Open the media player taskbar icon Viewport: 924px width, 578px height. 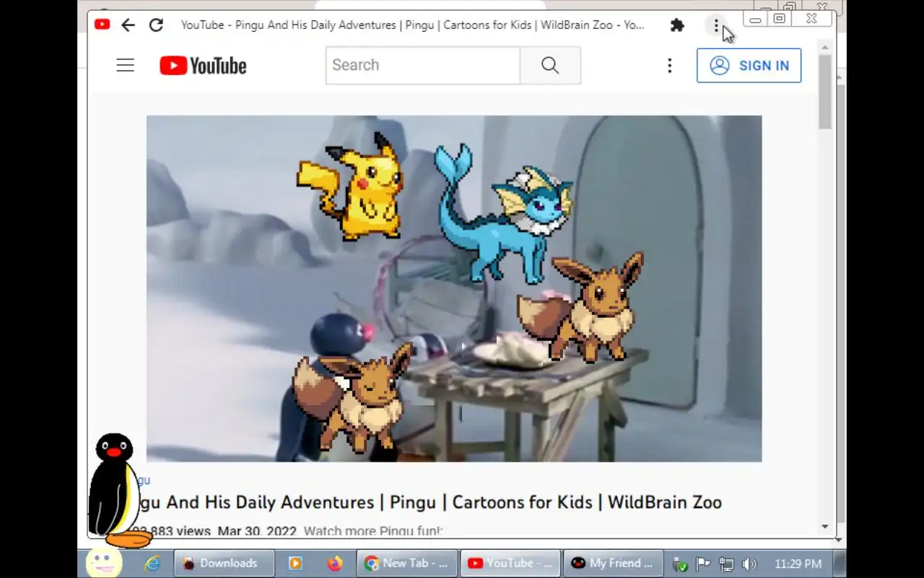[x=295, y=564]
